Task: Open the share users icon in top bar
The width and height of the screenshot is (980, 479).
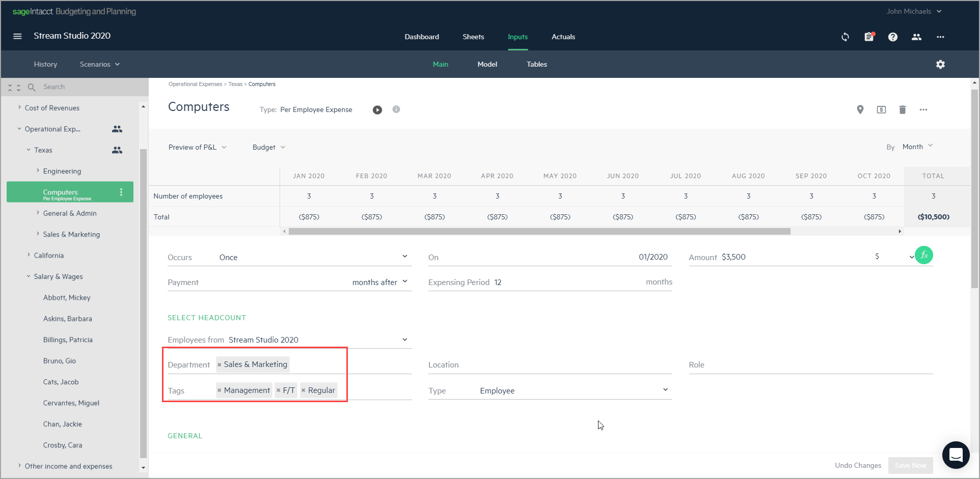Action: (917, 37)
